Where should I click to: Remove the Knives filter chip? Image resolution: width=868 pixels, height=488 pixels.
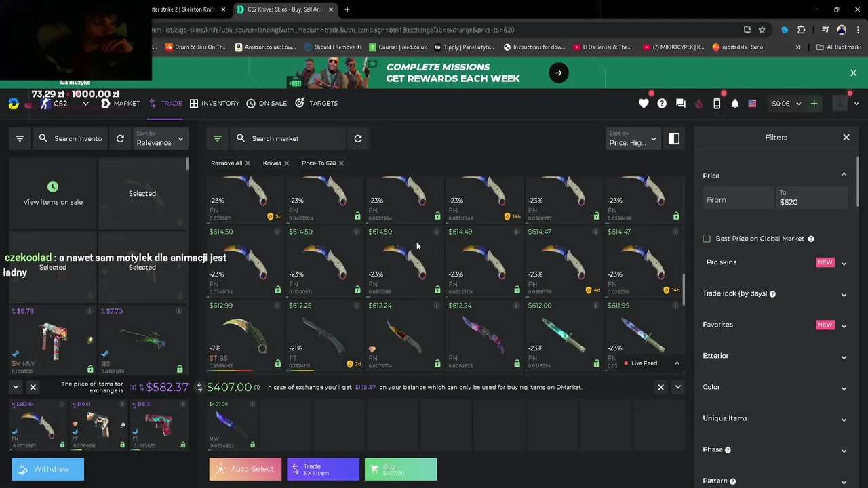coord(286,163)
